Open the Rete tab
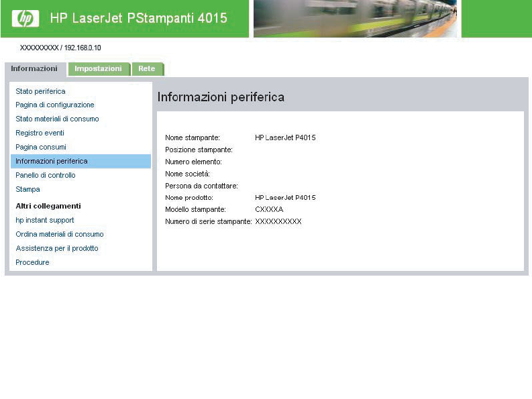The height and width of the screenshot is (399, 532). click(147, 69)
